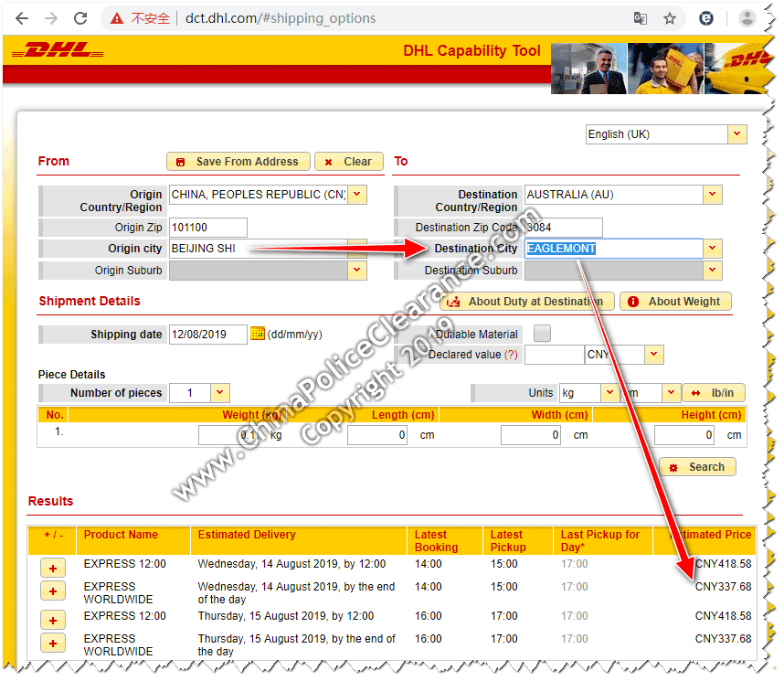This screenshot has height=681, width=784.
Task: Click the Declared value amount field
Action: pos(554,355)
